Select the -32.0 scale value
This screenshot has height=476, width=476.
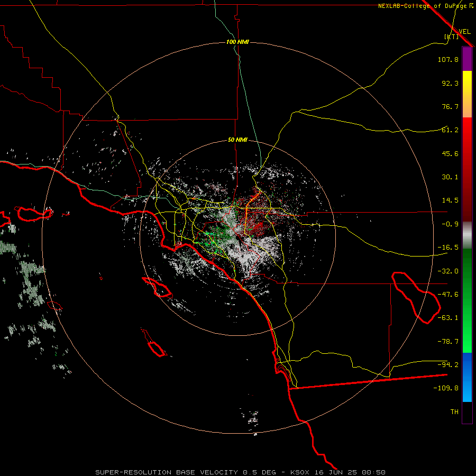[448, 271]
